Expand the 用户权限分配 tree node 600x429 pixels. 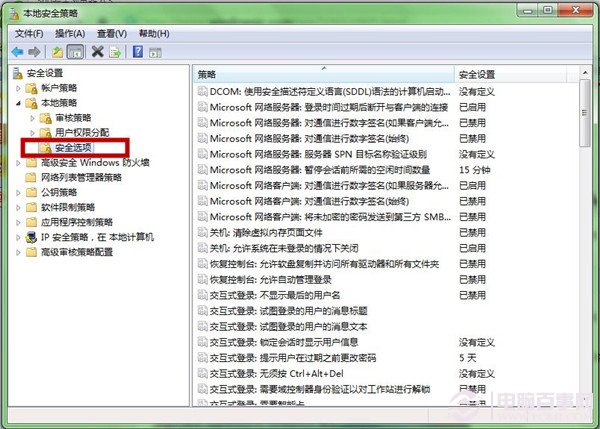[x=33, y=133]
